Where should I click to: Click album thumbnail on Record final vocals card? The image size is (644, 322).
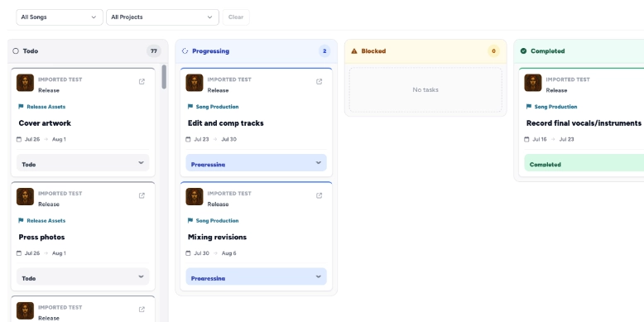click(533, 83)
